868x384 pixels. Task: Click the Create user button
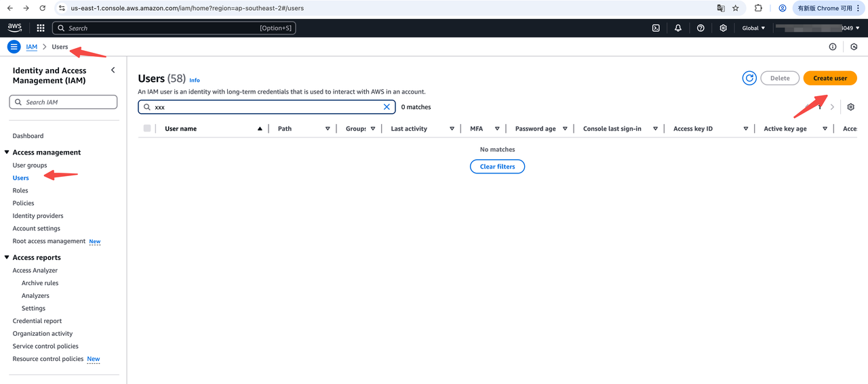(829, 78)
